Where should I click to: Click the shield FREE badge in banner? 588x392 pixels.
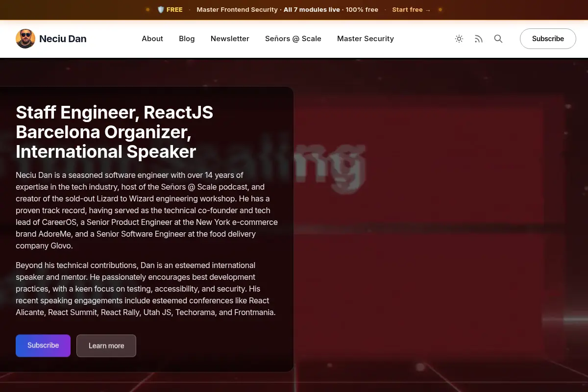coord(170,10)
